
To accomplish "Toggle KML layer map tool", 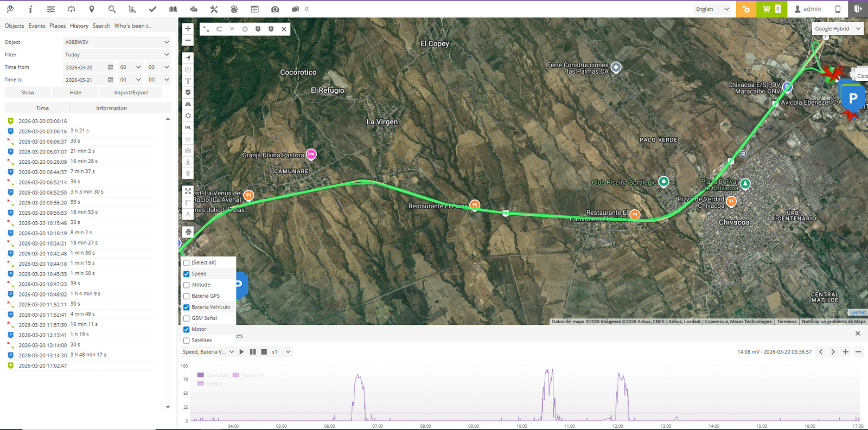I will (188, 127).
